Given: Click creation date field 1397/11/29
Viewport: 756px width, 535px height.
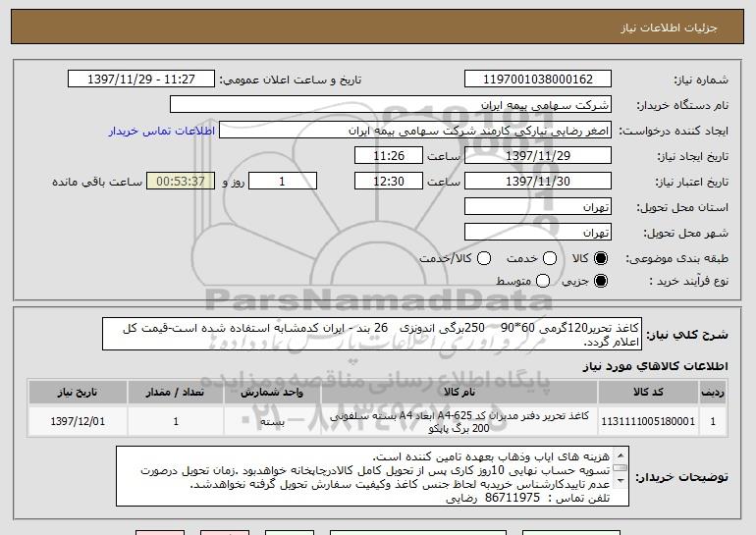Looking at the screenshot, I should tap(538, 156).
